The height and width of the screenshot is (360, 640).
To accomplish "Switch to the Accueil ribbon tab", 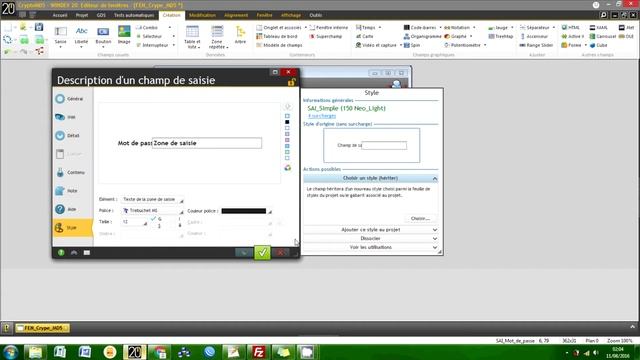I will (60, 15).
